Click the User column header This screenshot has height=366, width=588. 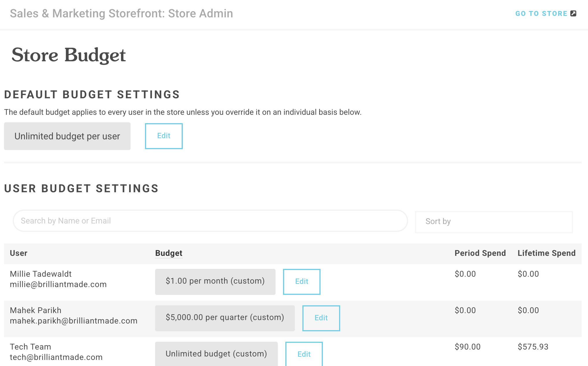18,253
